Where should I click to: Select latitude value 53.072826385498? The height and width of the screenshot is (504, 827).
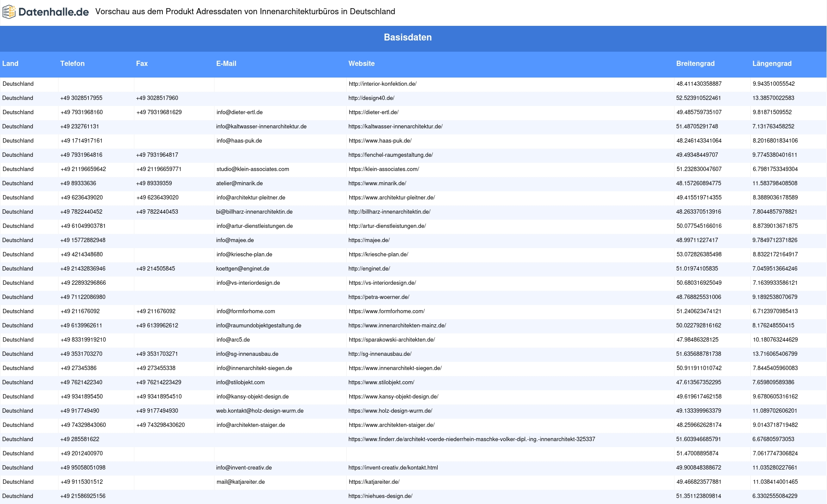699,255
